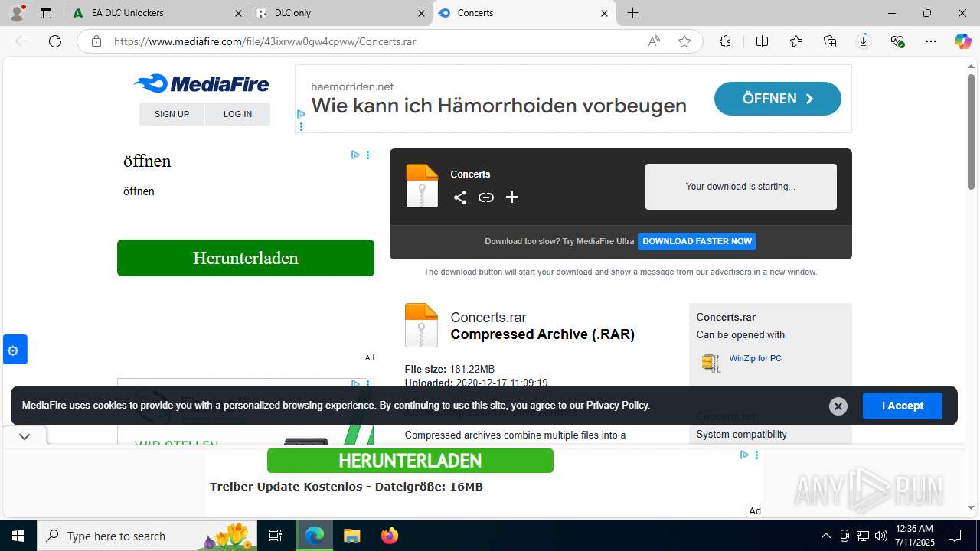
Task: Click the scrollbar down arrow
Action: (x=971, y=508)
